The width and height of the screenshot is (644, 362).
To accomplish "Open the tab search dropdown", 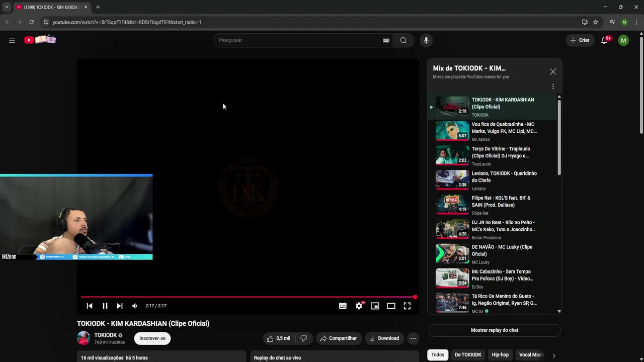I will point(6,7).
